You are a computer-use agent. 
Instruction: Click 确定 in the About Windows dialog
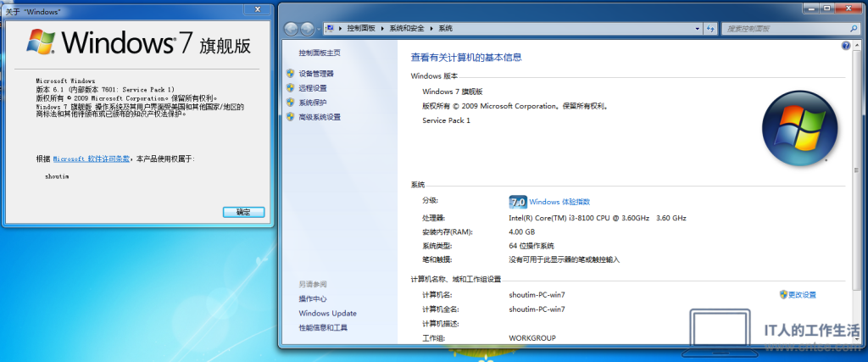click(243, 212)
